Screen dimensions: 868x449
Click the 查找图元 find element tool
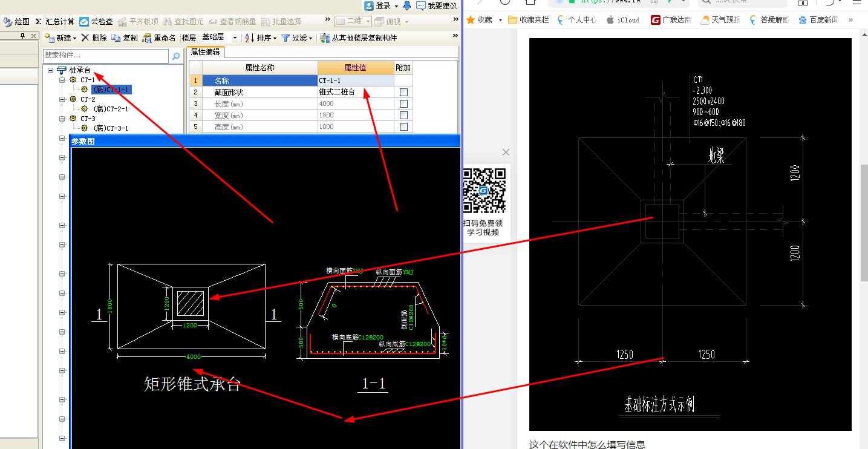pos(184,21)
